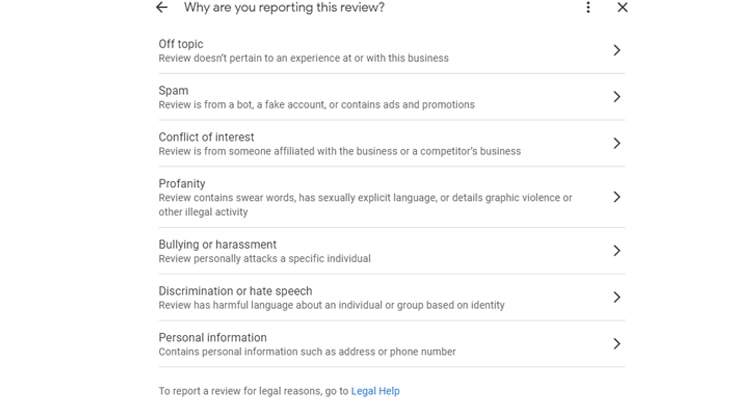Viewport: 750px width, 400px height.
Task: Click the 'Why are you reporting this review?' heading
Action: 284,8
